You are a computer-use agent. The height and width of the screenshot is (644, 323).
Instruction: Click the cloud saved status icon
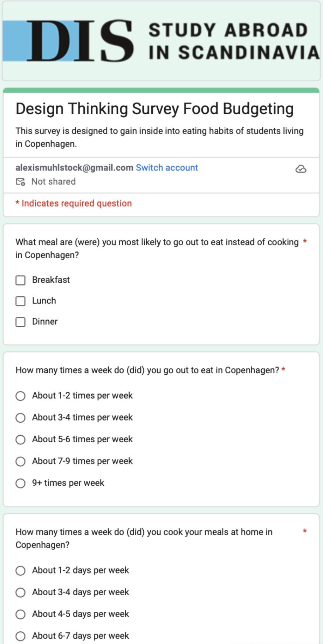click(x=301, y=169)
